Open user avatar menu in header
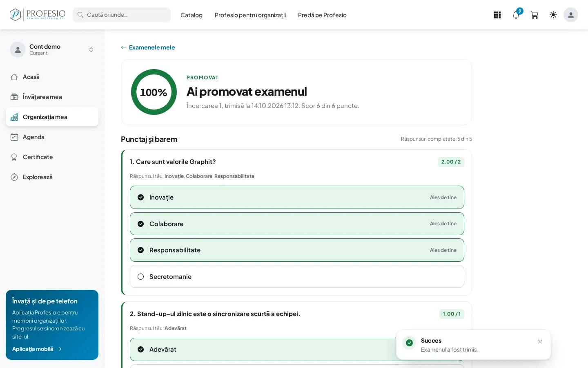This screenshot has width=588, height=368. 571,15
